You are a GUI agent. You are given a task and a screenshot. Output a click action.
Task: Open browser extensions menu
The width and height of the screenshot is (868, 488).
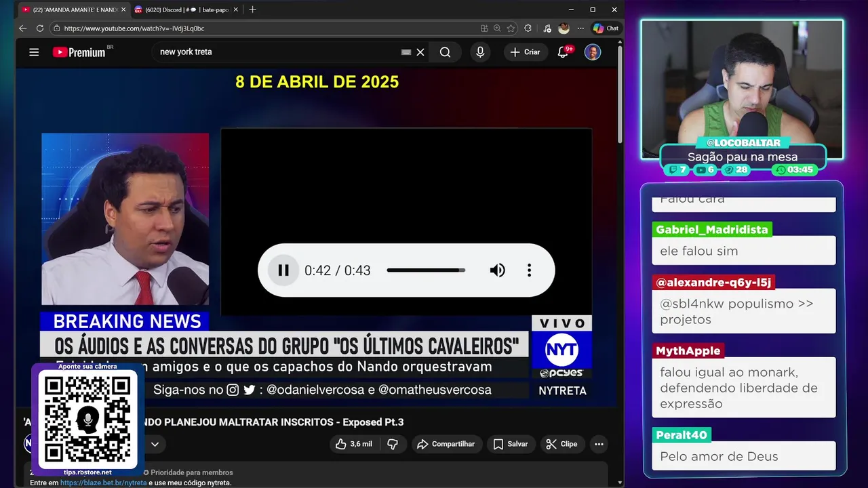(x=528, y=28)
